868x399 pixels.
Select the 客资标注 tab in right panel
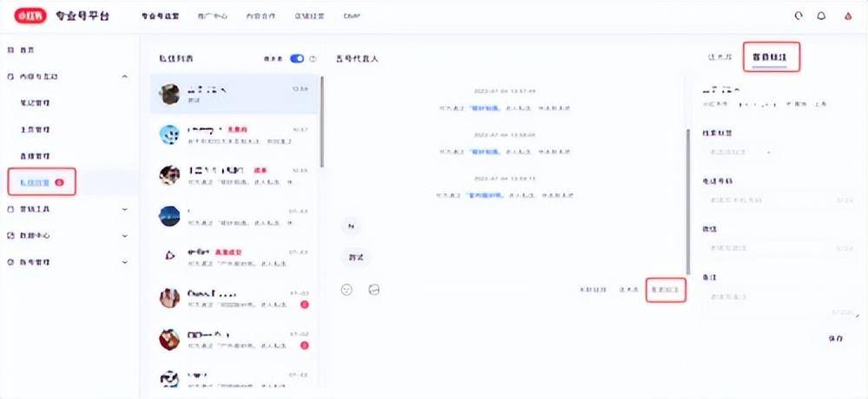[770, 57]
